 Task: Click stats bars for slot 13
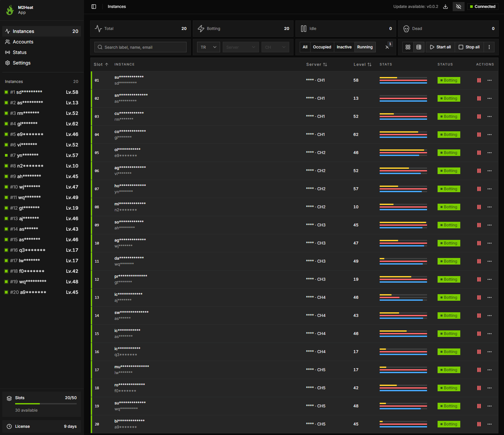pyautogui.click(x=403, y=297)
